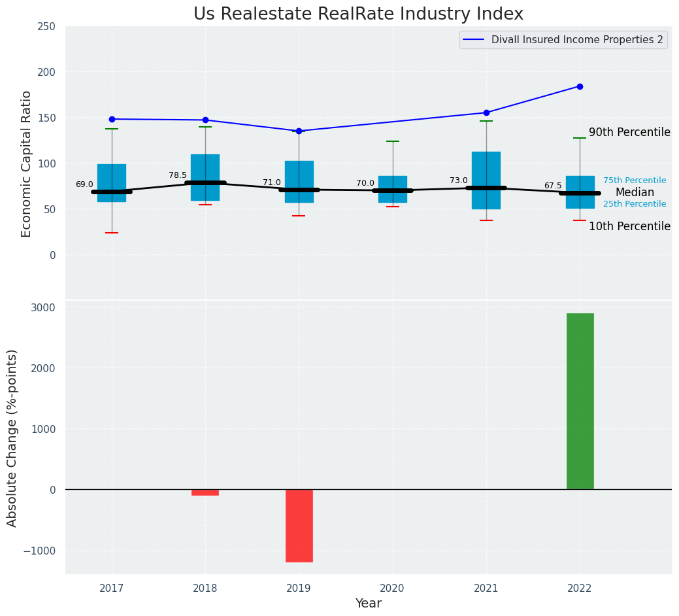Screen dimensions: 679x616
Task: Click the 2021 blue line data point
Action: click(x=486, y=112)
